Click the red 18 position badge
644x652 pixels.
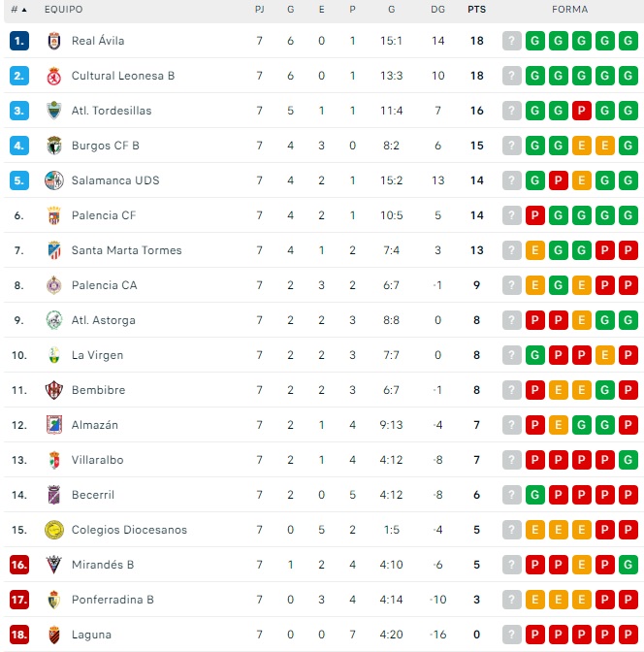(19, 635)
